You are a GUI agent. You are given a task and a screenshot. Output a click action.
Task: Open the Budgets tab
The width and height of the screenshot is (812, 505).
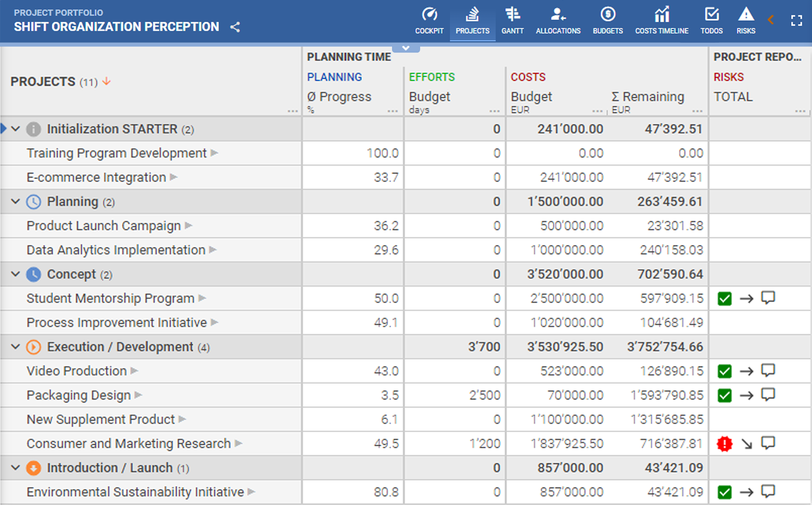pos(608,21)
